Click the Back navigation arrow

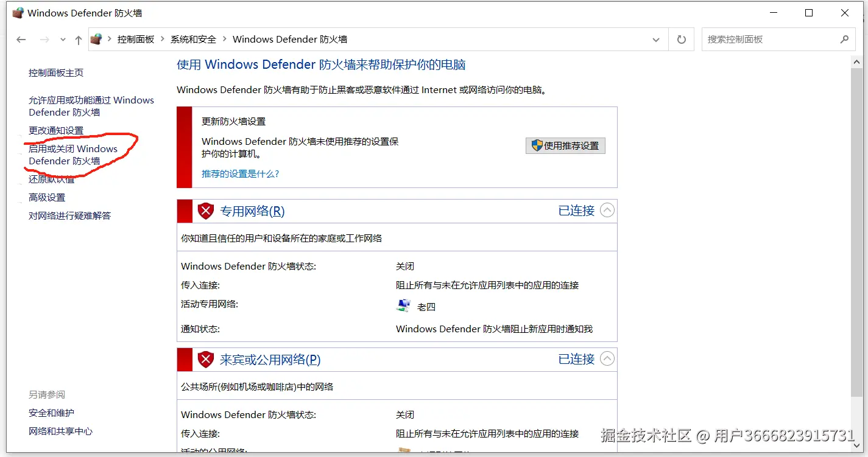[21, 40]
